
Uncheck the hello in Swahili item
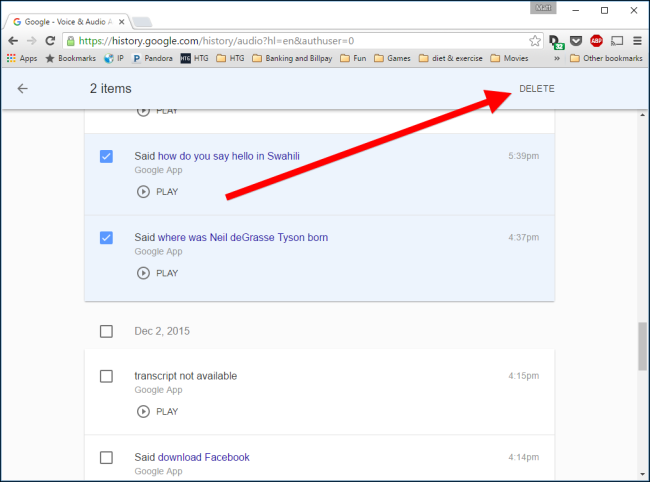(x=106, y=156)
